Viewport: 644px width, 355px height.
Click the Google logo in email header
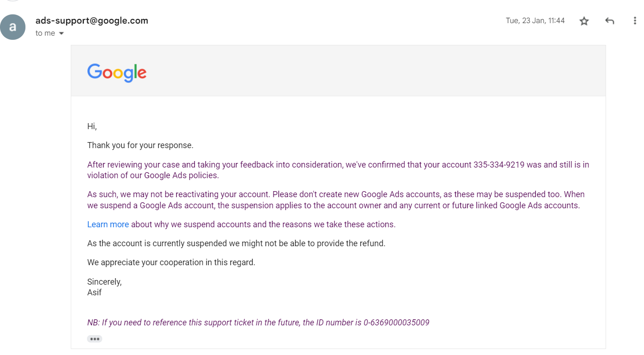(117, 73)
